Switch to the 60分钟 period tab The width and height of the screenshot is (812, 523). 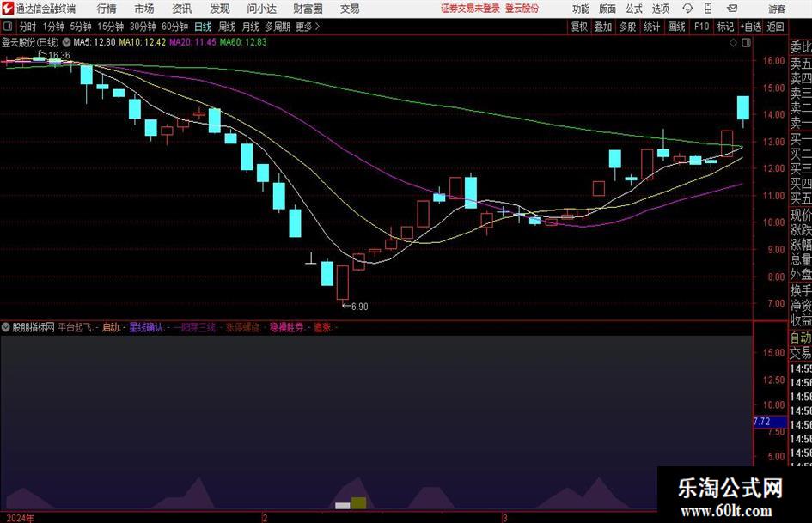tap(175, 27)
